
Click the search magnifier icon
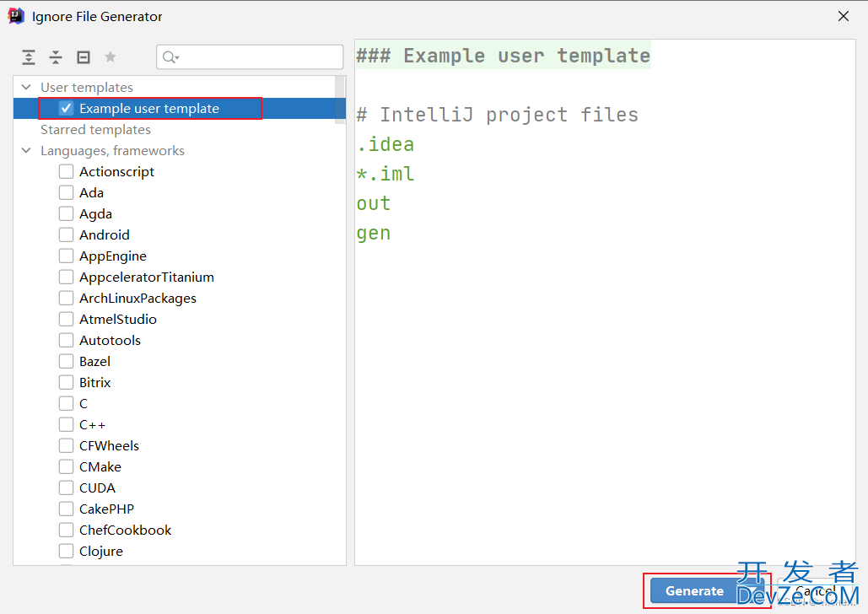point(170,57)
